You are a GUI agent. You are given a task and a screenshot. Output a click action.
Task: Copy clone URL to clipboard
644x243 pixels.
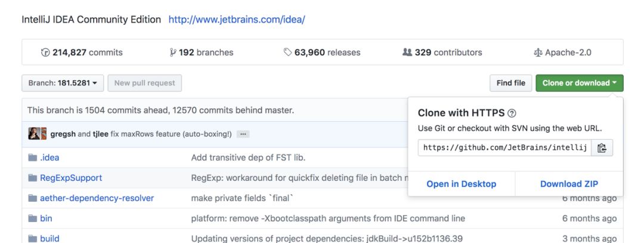(602, 148)
